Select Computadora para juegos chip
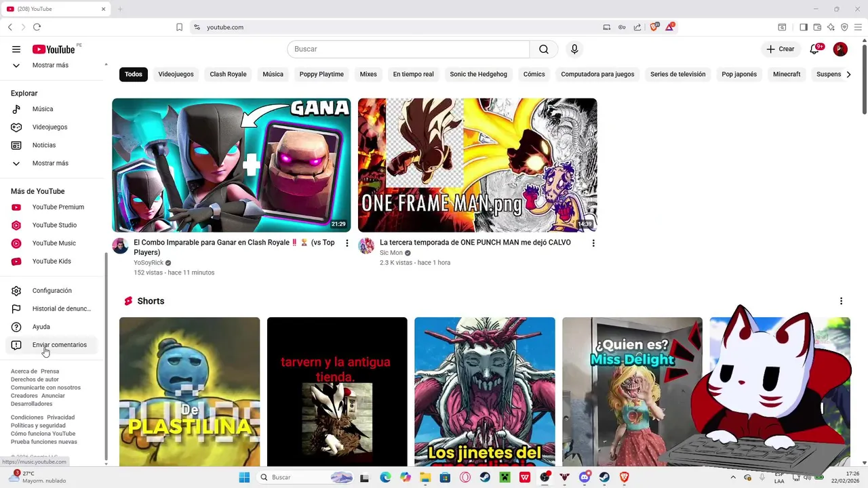The width and height of the screenshot is (868, 488). 597,74
